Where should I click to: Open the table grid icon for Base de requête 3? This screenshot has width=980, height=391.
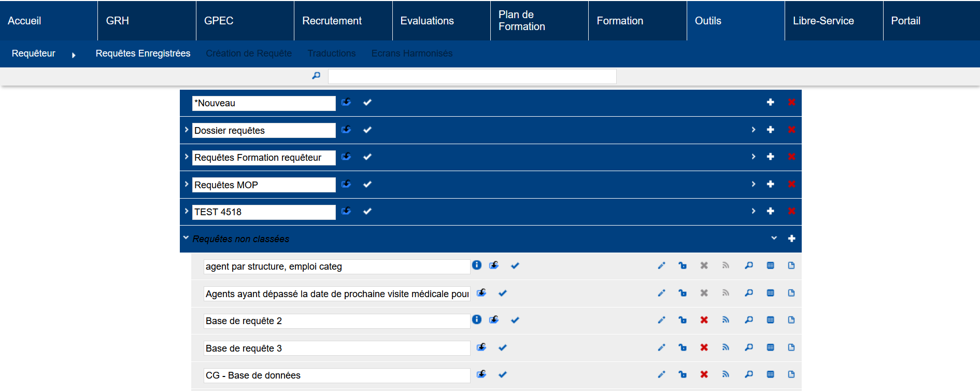point(770,347)
